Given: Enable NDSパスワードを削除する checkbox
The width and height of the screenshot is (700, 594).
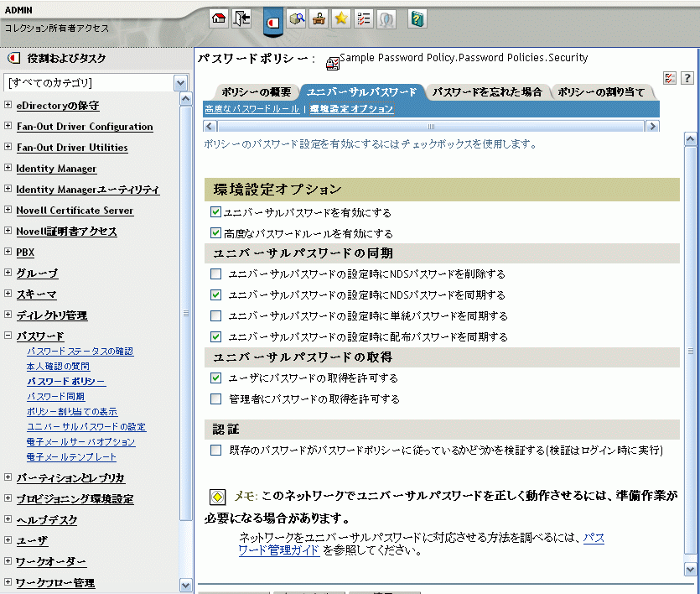Looking at the screenshot, I should click(x=216, y=274).
